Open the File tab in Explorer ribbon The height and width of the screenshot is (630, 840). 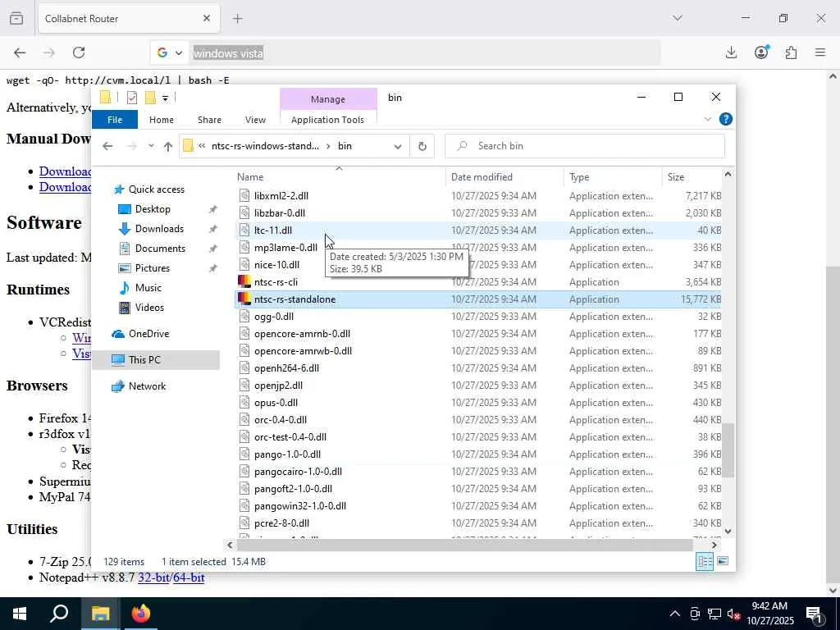[x=115, y=120]
